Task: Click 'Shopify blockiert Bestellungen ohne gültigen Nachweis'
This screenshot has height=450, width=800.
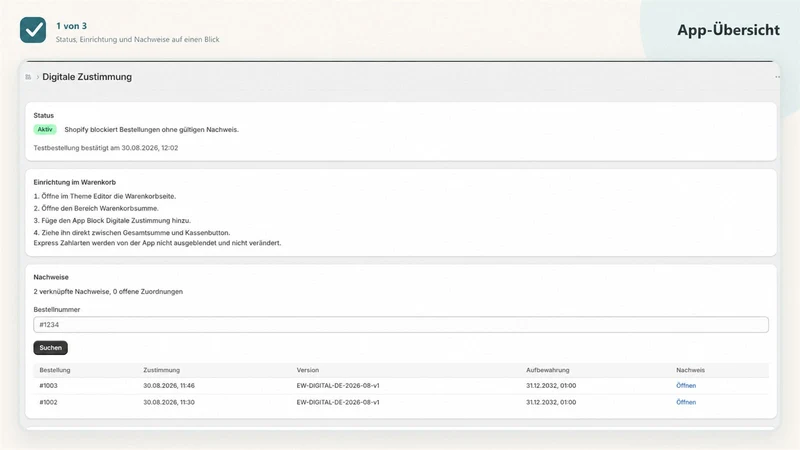Action: 152,130
